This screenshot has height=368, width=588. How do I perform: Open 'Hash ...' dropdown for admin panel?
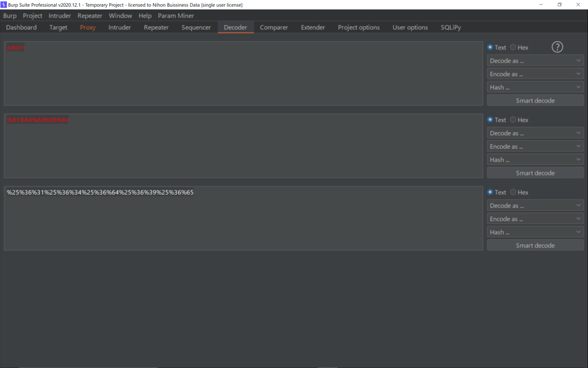[x=535, y=87]
